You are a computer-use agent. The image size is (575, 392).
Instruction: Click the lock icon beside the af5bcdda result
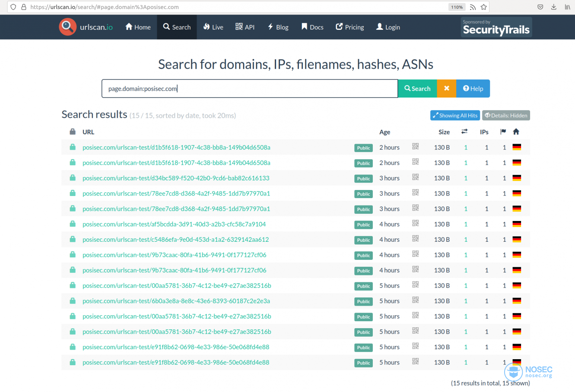click(73, 224)
